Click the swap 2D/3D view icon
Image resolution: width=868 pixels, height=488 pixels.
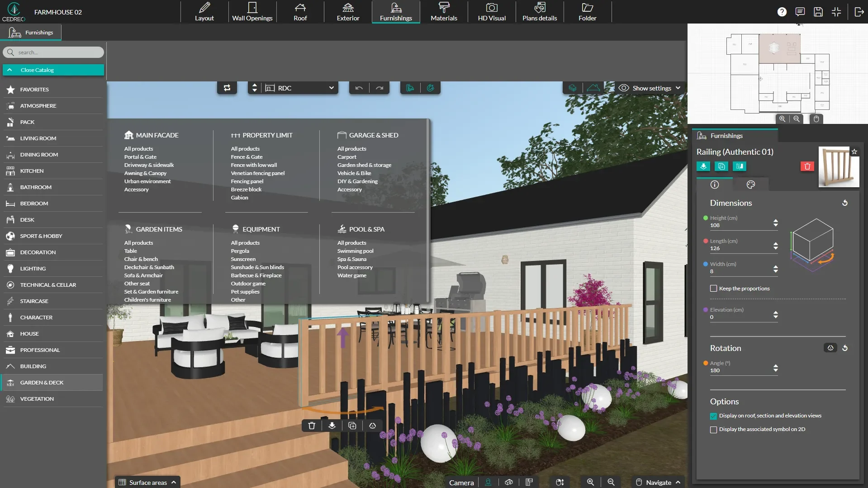pos(227,88)
